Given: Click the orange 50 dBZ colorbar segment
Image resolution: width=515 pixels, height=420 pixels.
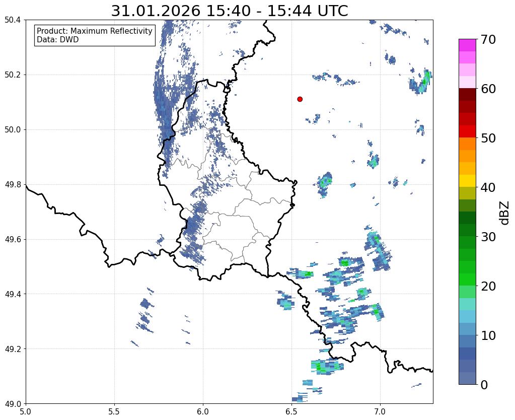Looking at the screenshot, I should tap(467, 144).
